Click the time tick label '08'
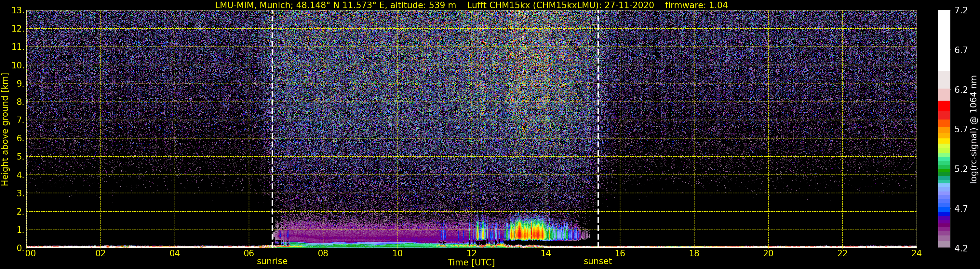 [323, 253]
